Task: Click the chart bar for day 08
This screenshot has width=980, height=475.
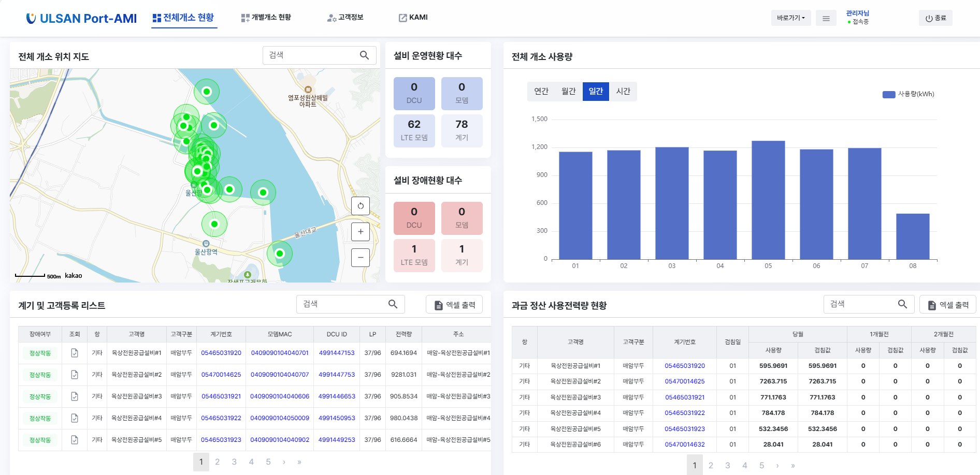Action: click(x=913, y=236)
